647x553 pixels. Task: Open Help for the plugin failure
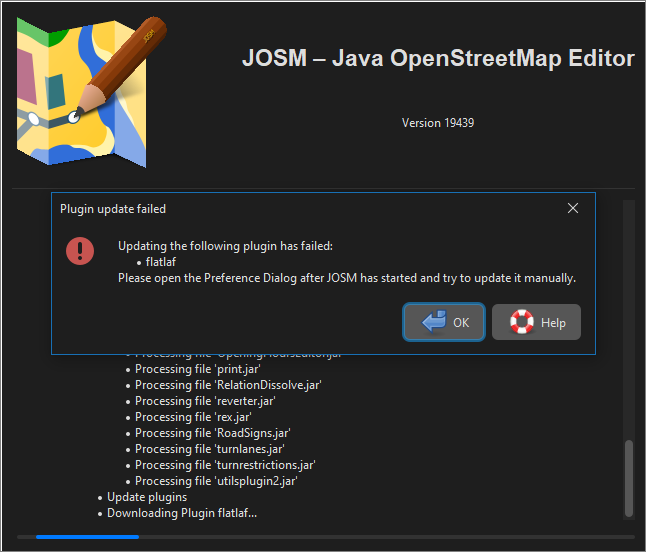coord(536,323)
